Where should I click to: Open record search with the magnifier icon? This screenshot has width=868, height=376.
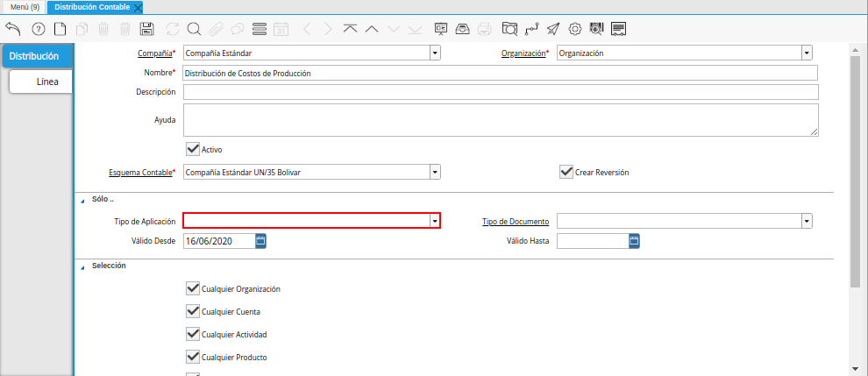pyautogui.click(x=194, y=29)
